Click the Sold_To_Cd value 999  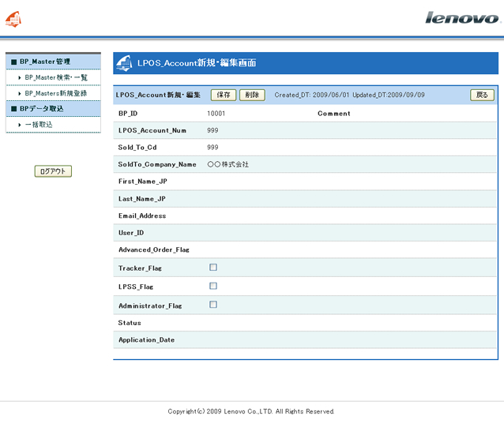(x=213, y=148)
